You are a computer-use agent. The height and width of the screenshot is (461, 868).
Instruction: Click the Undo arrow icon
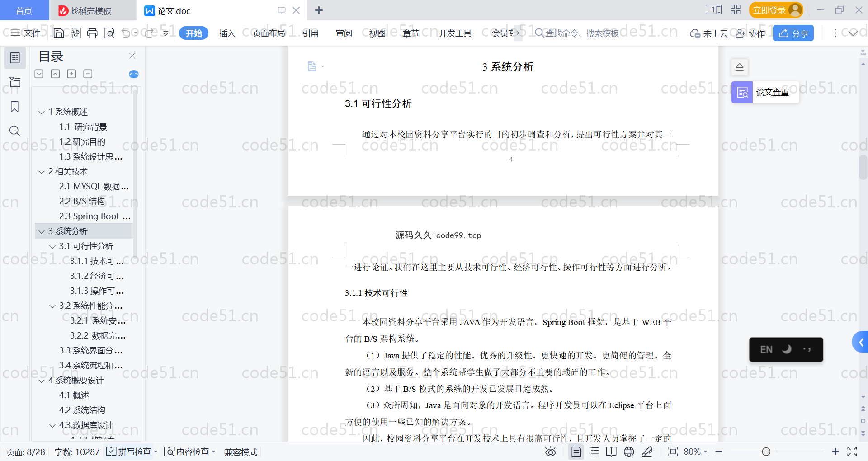[x=126, y=33]
